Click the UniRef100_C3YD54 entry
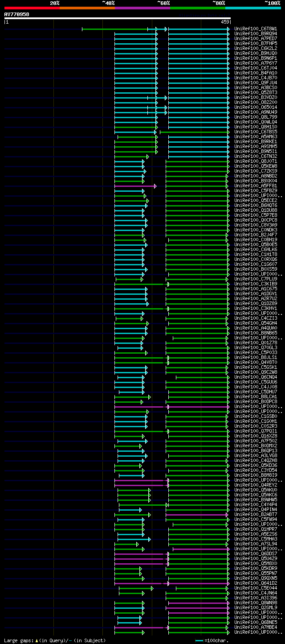 click(256, 470)
